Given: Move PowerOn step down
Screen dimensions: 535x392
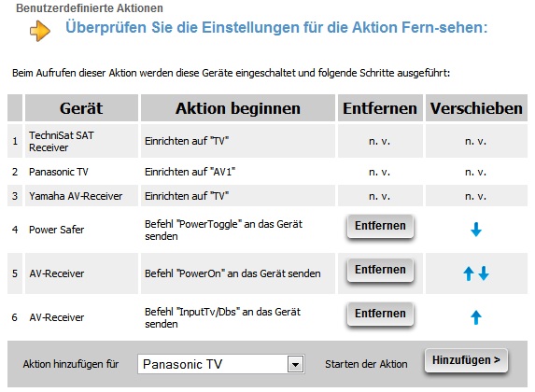Looking at the screenshot, I should click(x=484, y=273).
